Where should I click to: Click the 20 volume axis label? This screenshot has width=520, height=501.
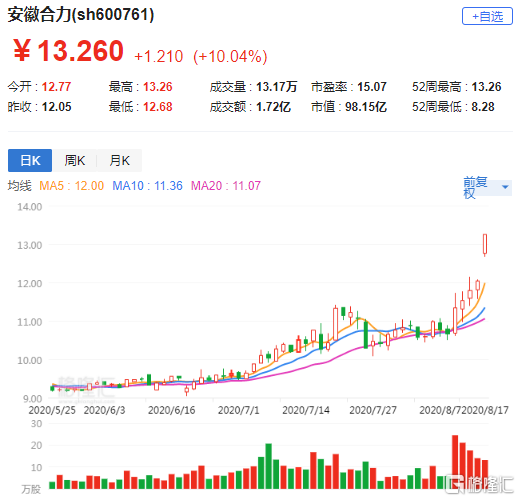[36, 445]
